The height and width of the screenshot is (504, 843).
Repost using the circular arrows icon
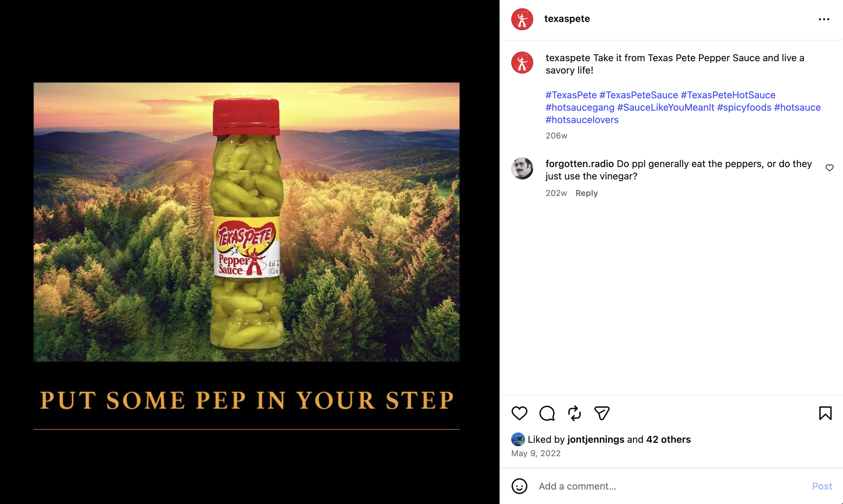574,413
